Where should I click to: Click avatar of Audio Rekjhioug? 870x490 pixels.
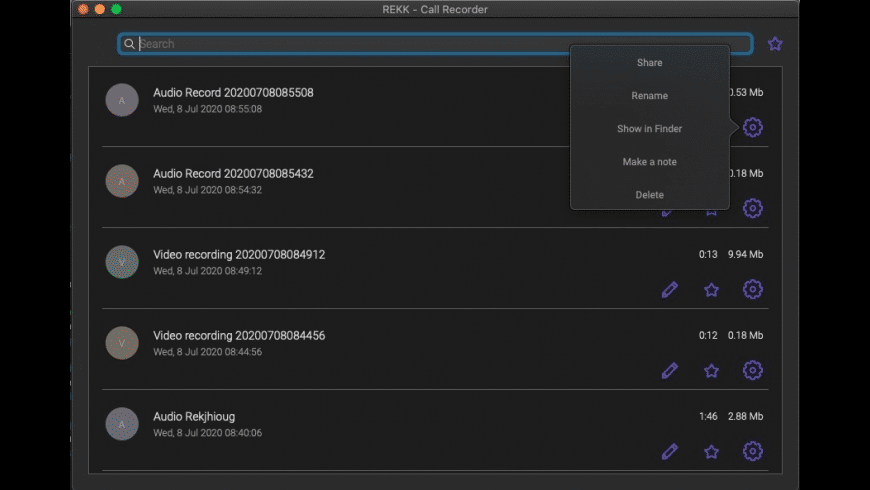pyautogui.click(x=122, y=424)
